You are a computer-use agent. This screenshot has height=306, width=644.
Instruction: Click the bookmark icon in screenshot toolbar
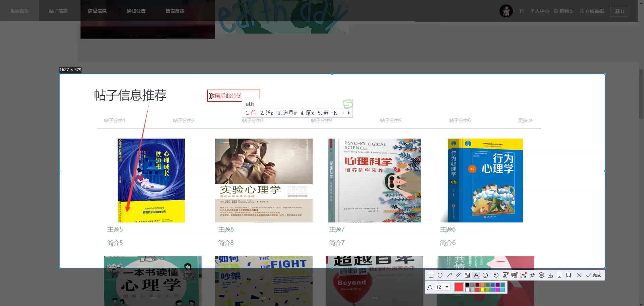pyautogui.click(x=569, y=275)
